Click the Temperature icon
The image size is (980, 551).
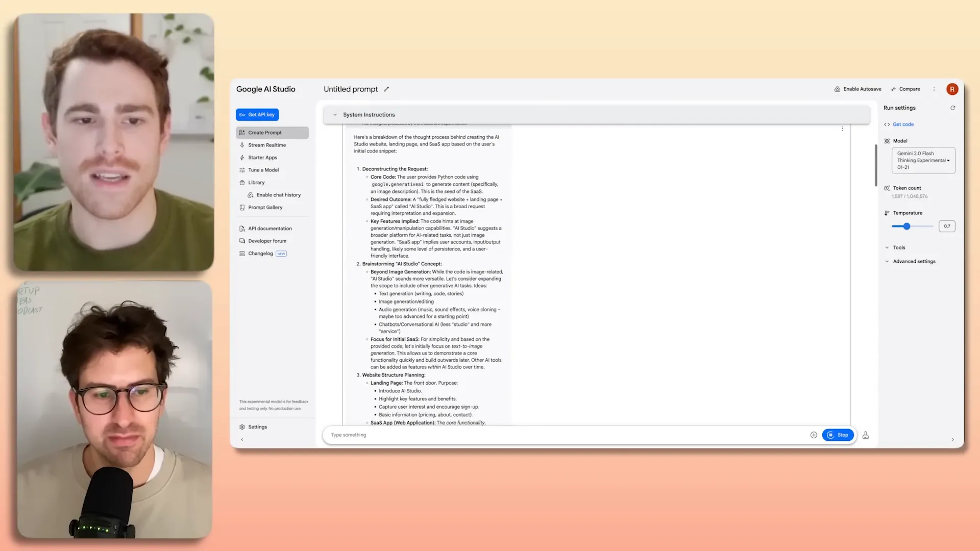tap(887, 213)
